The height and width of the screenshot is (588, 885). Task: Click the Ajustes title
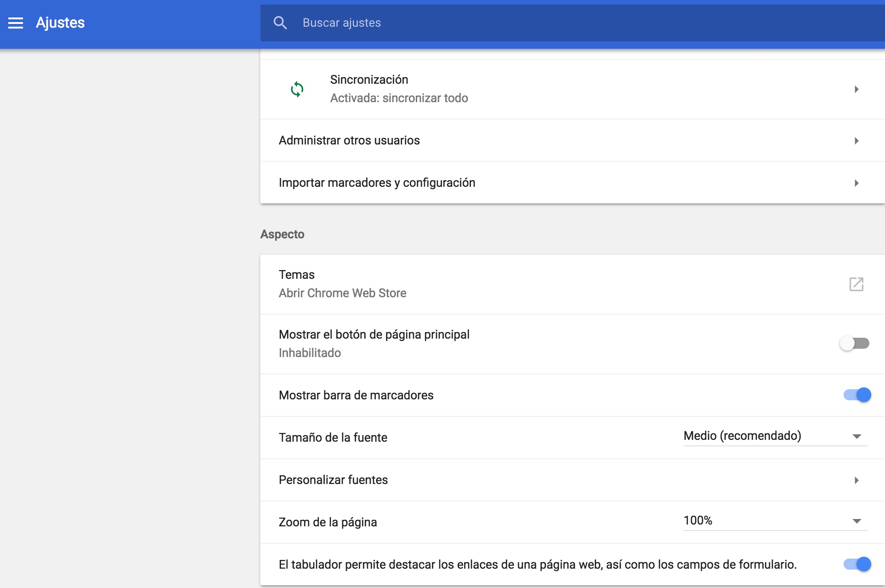(60, 23)
